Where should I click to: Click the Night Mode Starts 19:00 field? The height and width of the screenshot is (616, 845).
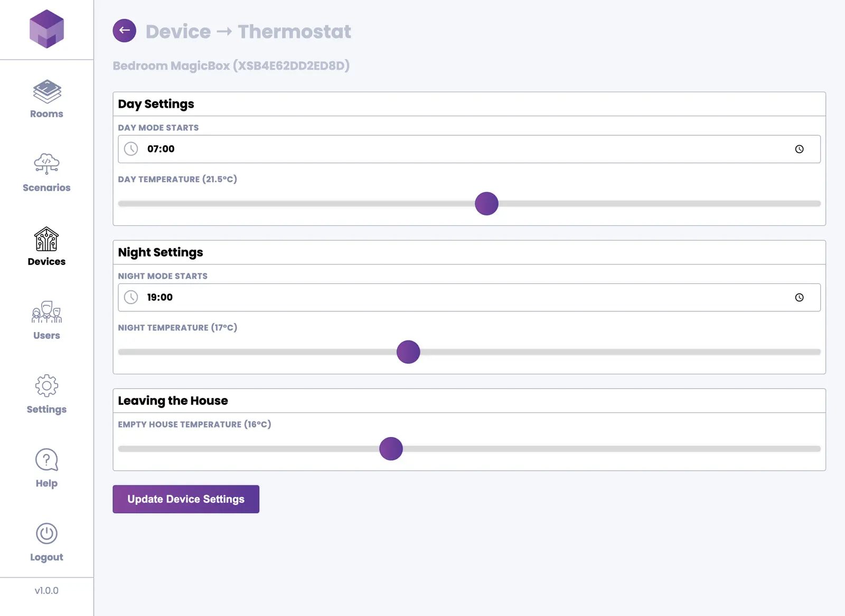(422, 298)
